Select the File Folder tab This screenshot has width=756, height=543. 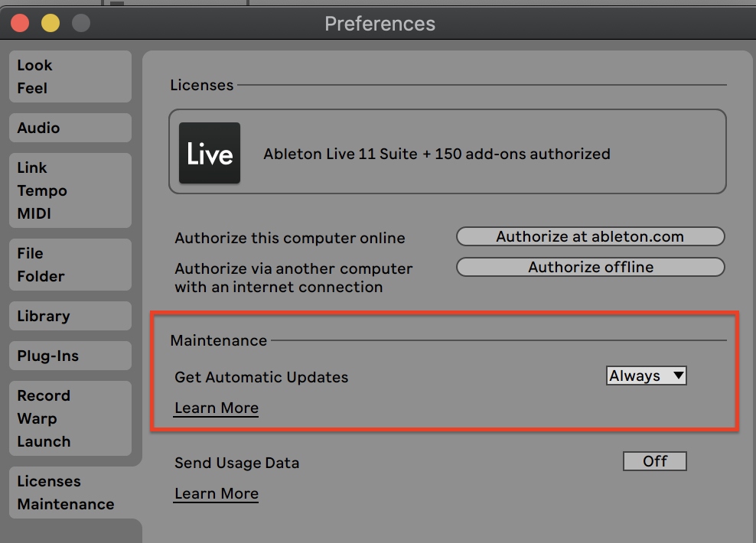70,265
